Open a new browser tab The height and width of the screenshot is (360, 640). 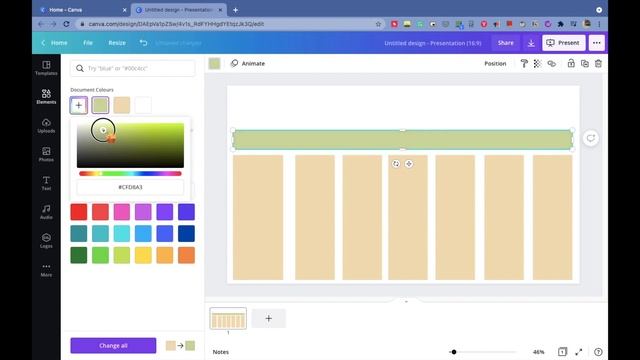pos(236,10)
